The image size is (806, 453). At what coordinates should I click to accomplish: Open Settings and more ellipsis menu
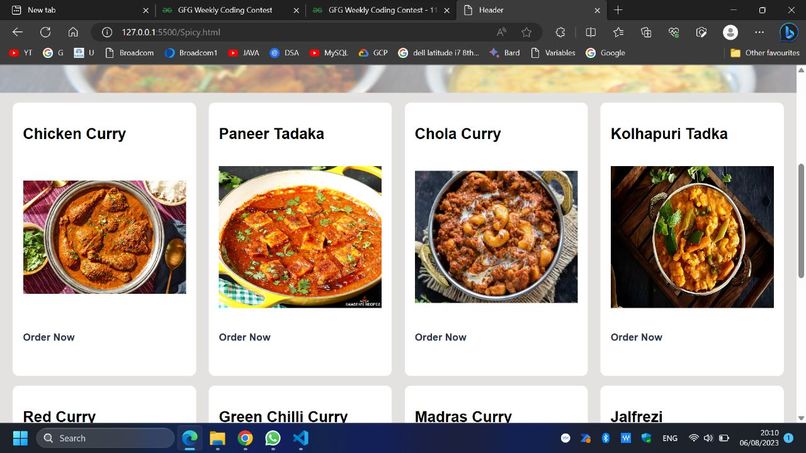[759, 32]
